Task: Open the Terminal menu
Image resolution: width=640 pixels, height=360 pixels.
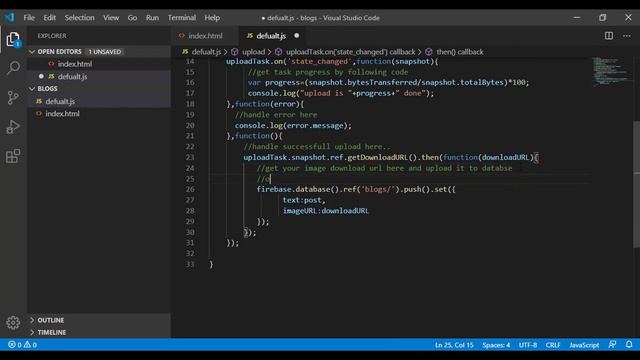Action: click(x=182, y=18)
